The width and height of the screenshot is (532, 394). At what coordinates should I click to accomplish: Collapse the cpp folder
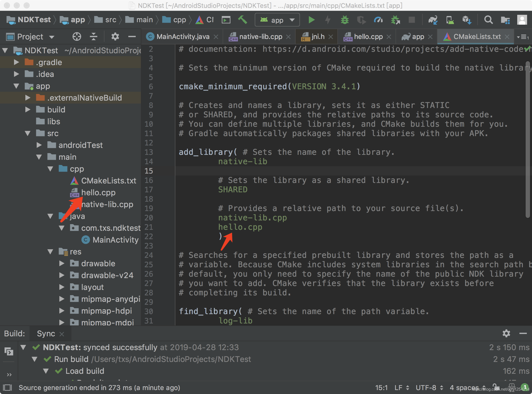click(50, 169)
